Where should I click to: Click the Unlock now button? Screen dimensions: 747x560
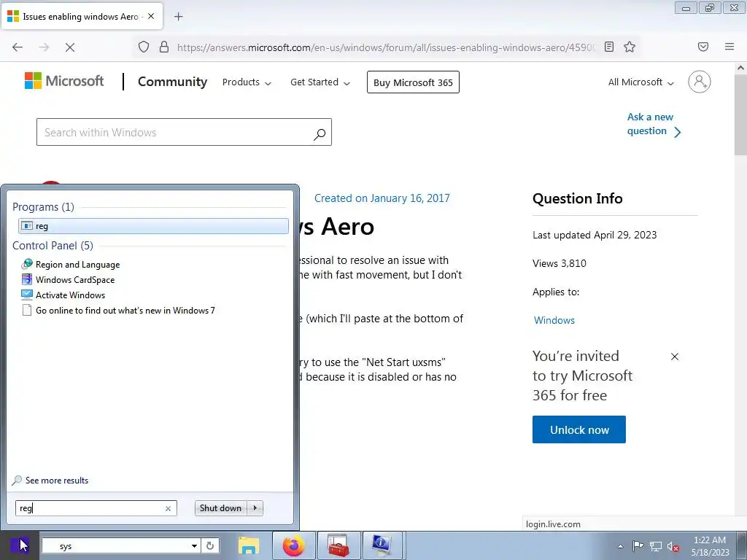[x=578, y=429]
